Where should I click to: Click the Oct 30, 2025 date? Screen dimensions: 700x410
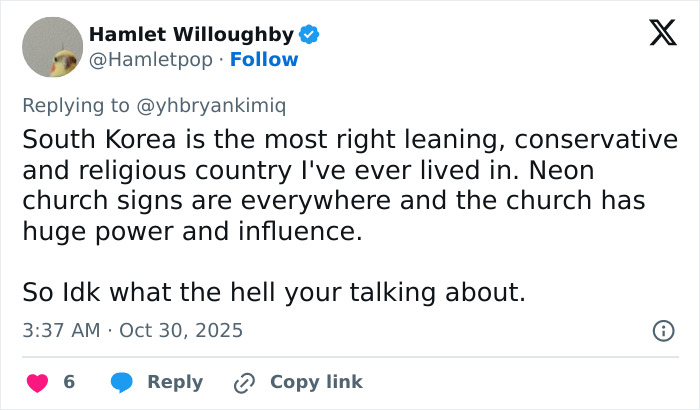coord(181,330)
